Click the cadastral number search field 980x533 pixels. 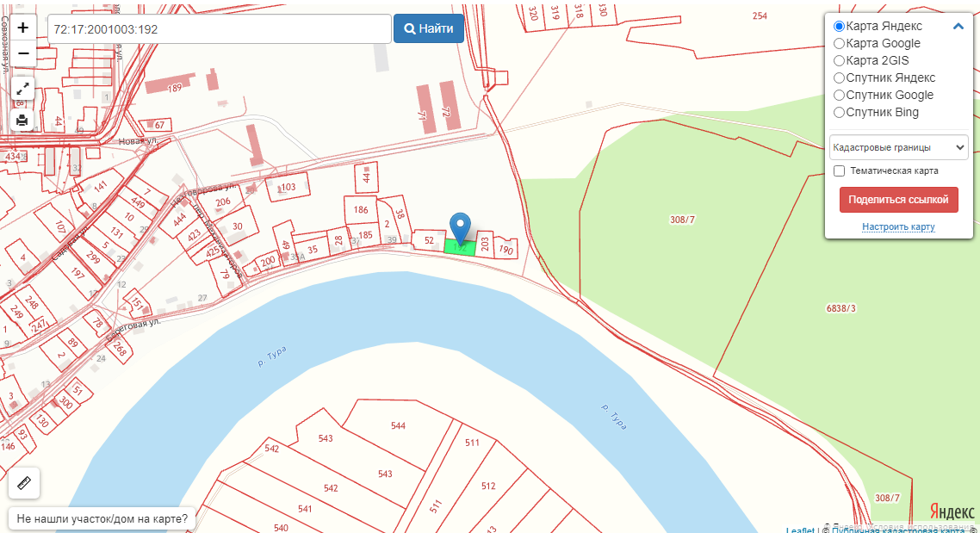point(220,29)
